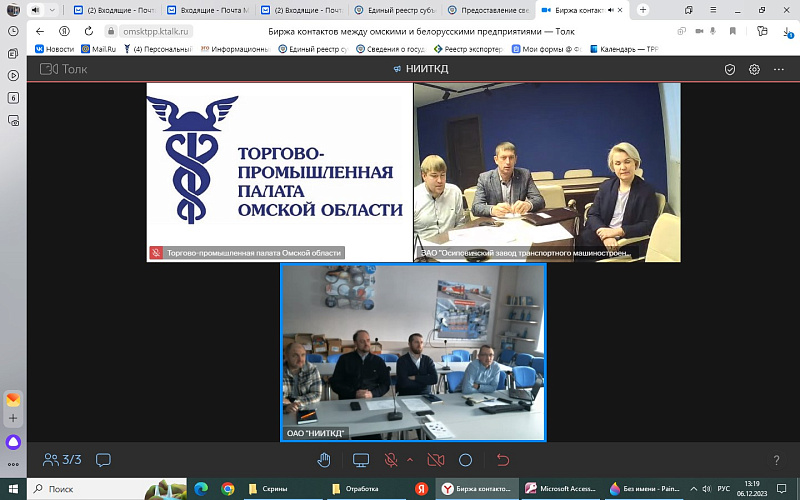Switch to Без имени - Paint in the taskbar
This screenshot has width=800, height=500.
click(x=644, y=489)
